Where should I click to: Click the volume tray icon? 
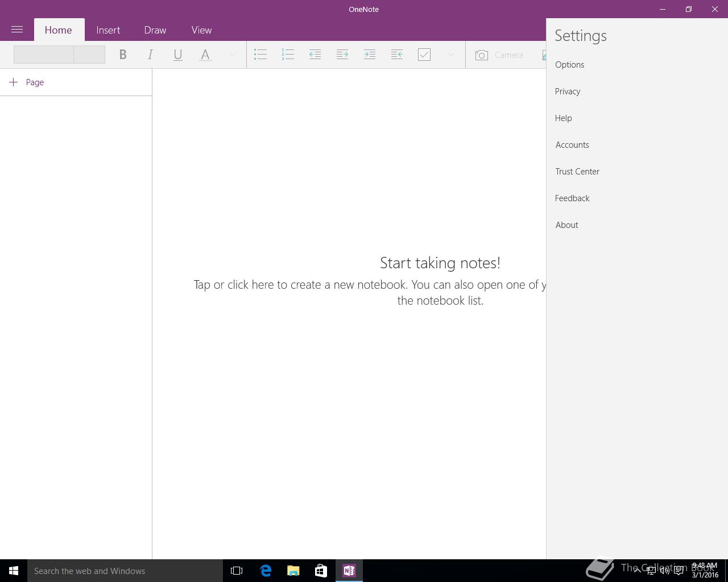[x=665, y=571]
